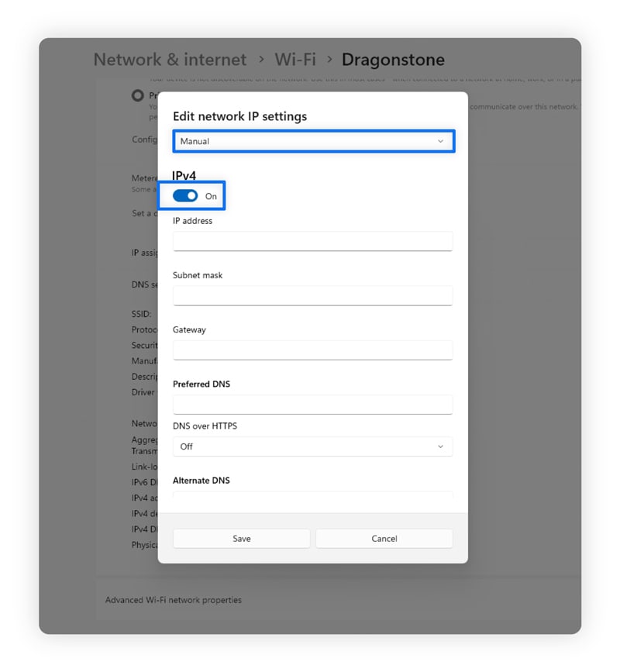Image resolution: width=620 pixels, height=672 pixels.
Task: Click the IP address input field
Action: (x=312, y=241)
